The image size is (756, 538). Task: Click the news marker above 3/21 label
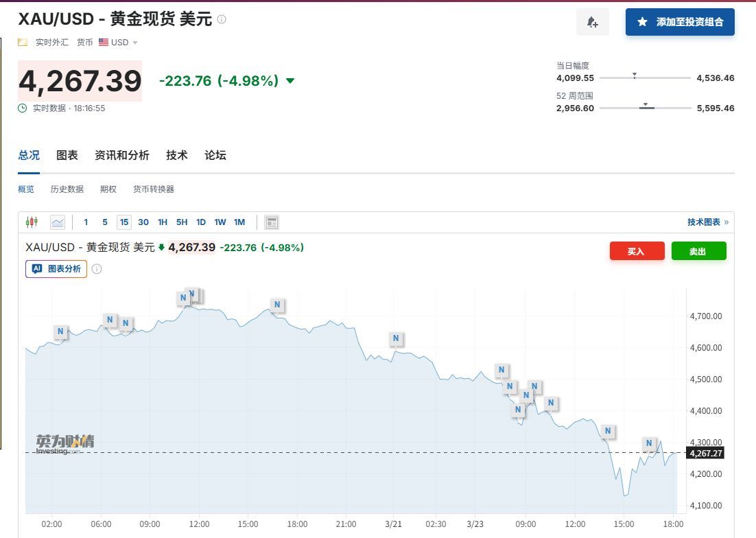[395, 338]
